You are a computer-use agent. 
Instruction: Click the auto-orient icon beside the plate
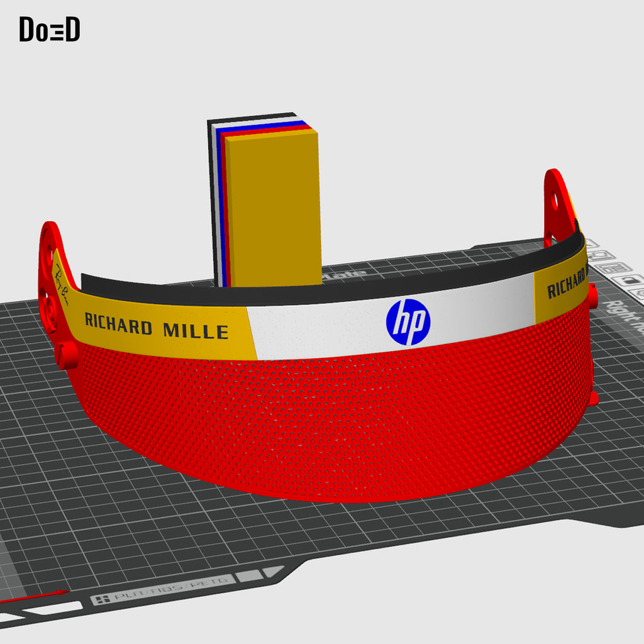pyautogui.click(x=601, y=256)
